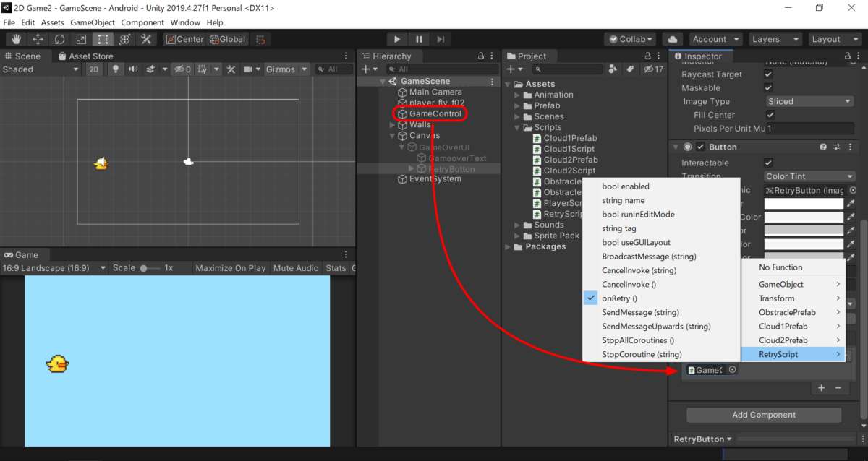Image resolution: width=868 pixels, height=461 pixels.
Task: Switch to the Asset Store tab
Action: pos(86,56)
